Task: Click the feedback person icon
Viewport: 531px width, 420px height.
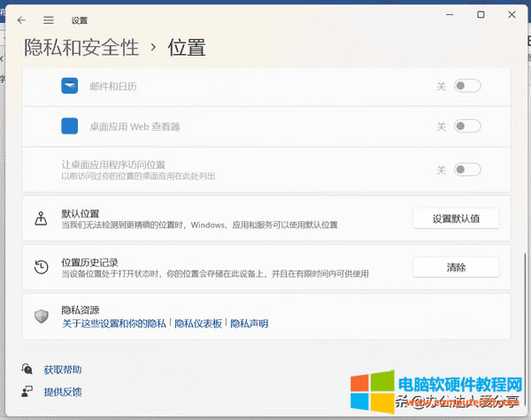Action: (27, 392)
